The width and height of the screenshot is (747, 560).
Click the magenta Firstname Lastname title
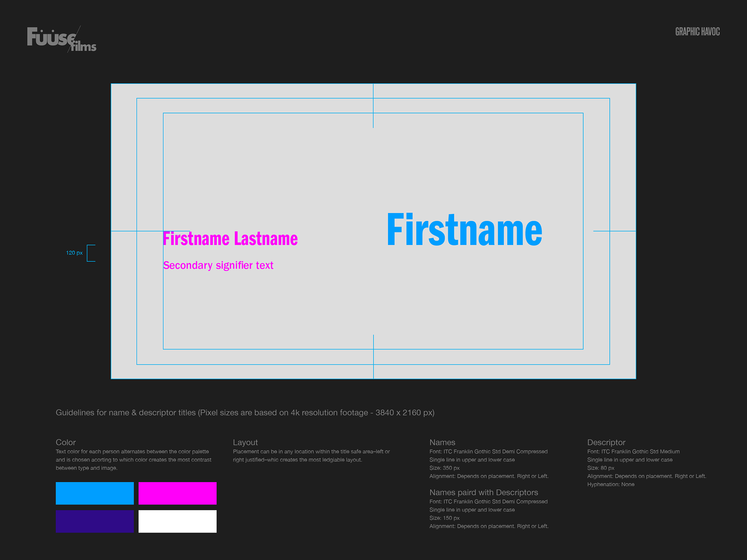point(230,239)
